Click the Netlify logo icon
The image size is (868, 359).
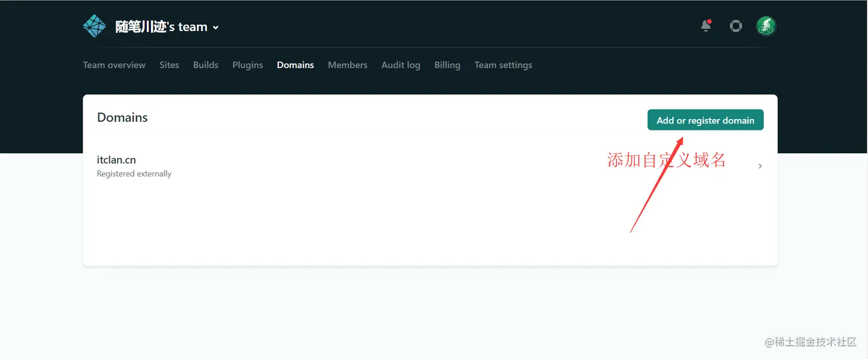(x=94, y=25)
